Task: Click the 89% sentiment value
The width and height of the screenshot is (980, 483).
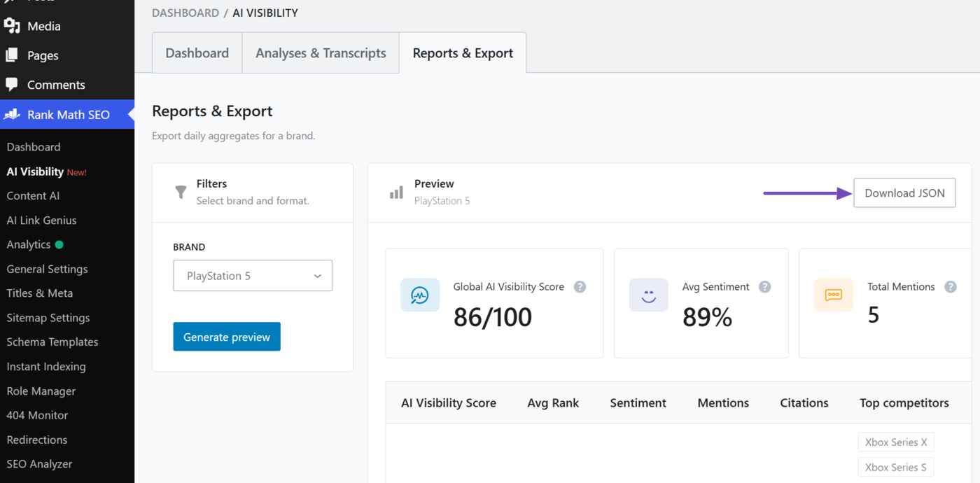Action: [707, 317]
